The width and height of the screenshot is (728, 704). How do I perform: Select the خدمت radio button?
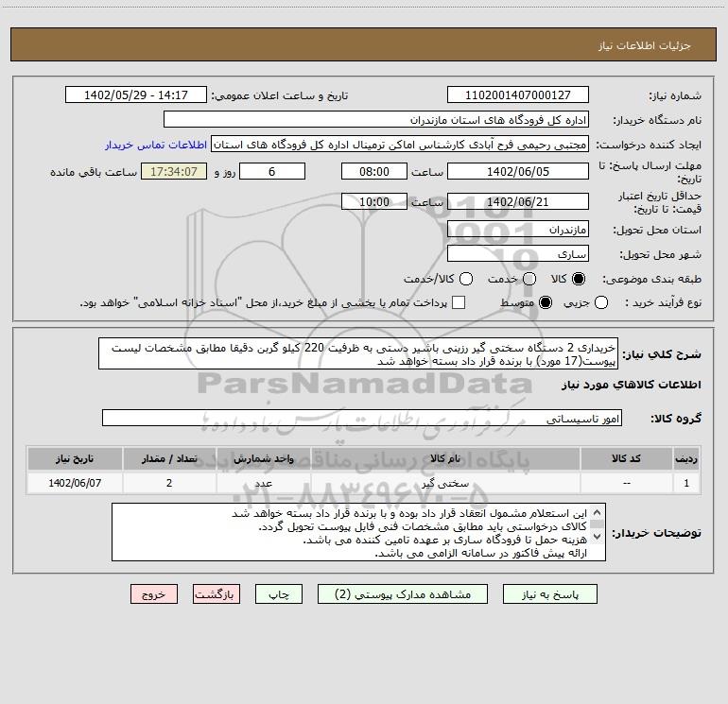(x=529, y=279)
